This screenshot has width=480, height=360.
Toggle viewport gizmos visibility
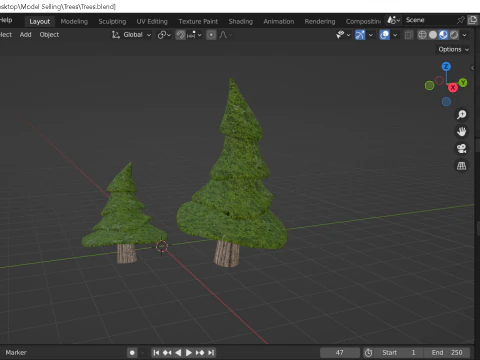click(360, 35)
